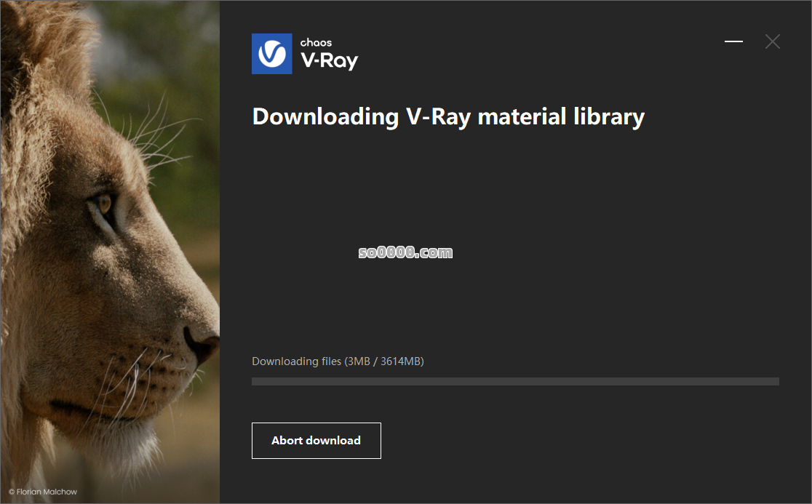Click the Florian Malchow photo credit
Image resolution: width=812 pixels, height=504 pixels.
[43, 492]
